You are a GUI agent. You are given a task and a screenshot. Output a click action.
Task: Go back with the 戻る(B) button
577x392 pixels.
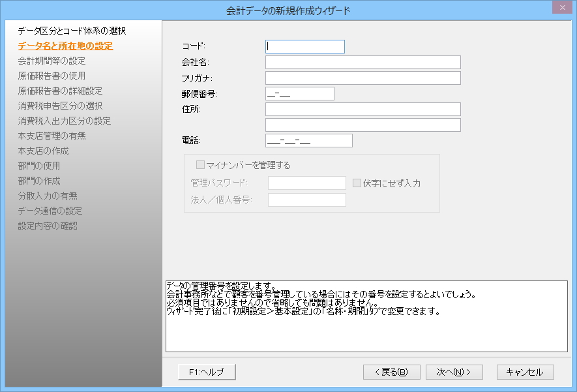coord(391,372)
